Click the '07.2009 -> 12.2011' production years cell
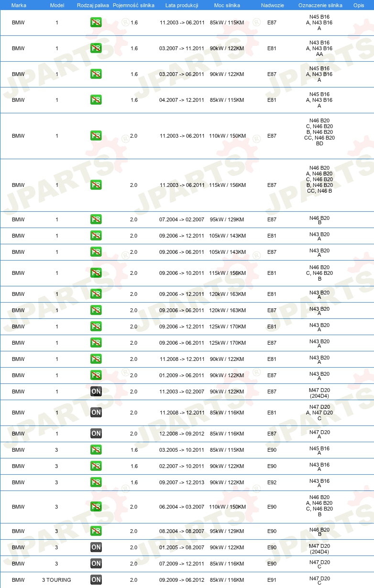 coord(182,564)
